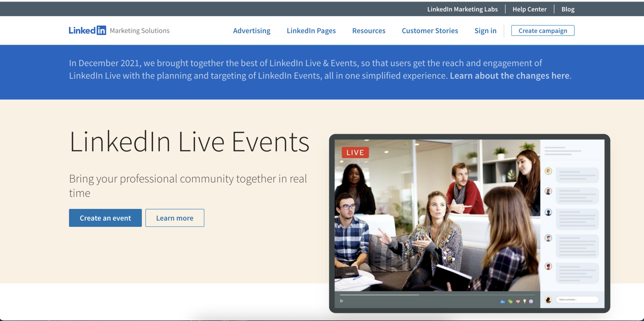This screenshot has height=321, width=644.
Task: Click the Sign in link
Action: click(486, 31)
